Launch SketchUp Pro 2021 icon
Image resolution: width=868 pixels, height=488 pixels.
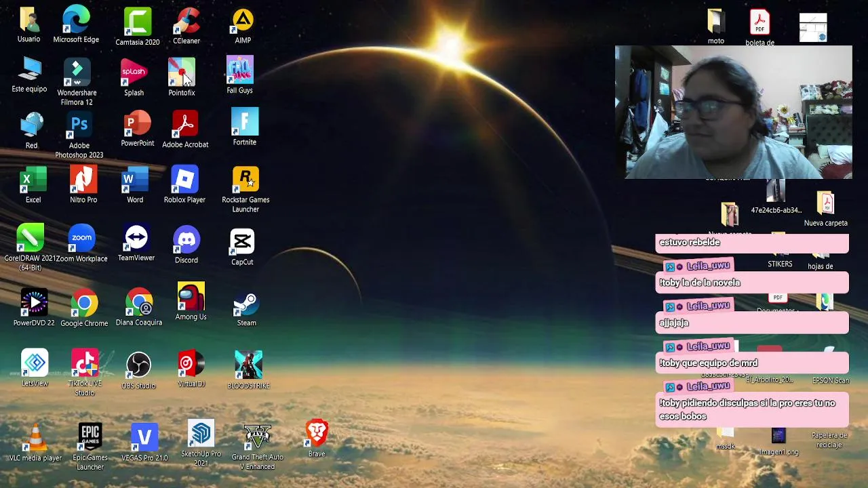pyautogui.click(x=201, y=434)
